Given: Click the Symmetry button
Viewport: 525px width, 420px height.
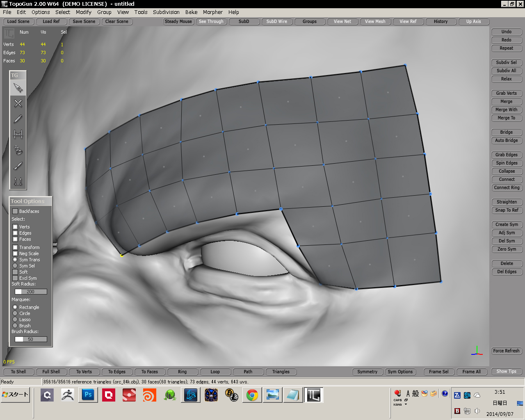Looking at the screenshot, I should click(x=367, y=372).
